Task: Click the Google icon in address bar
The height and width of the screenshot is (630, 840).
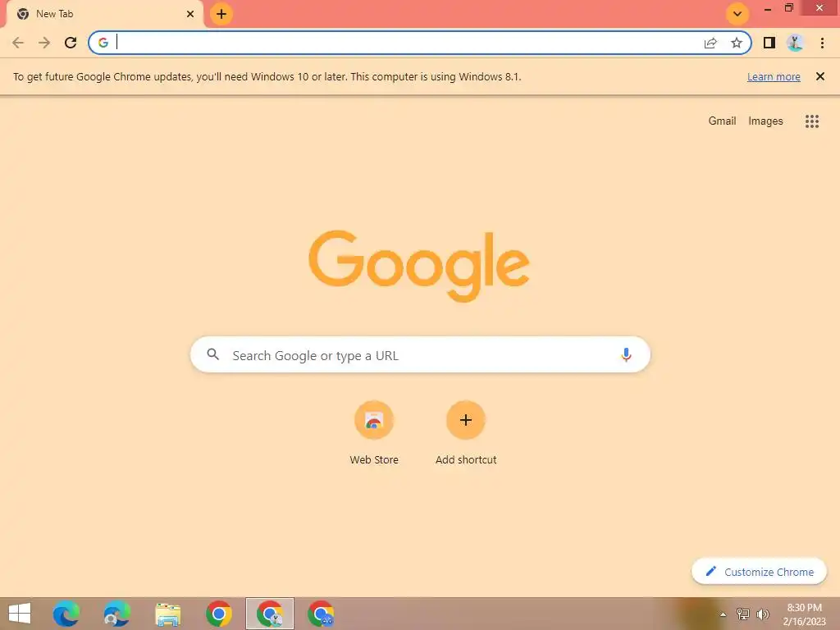Action: (103, 43)
